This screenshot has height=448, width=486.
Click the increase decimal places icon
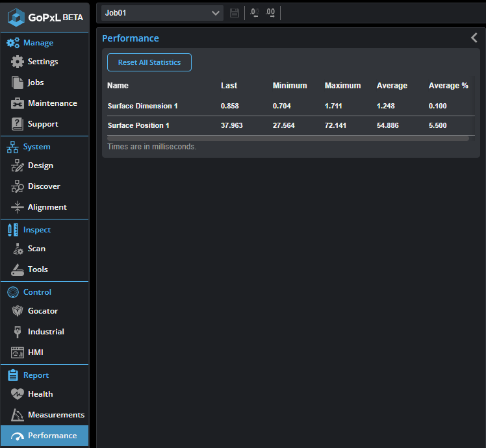[270, 13]
